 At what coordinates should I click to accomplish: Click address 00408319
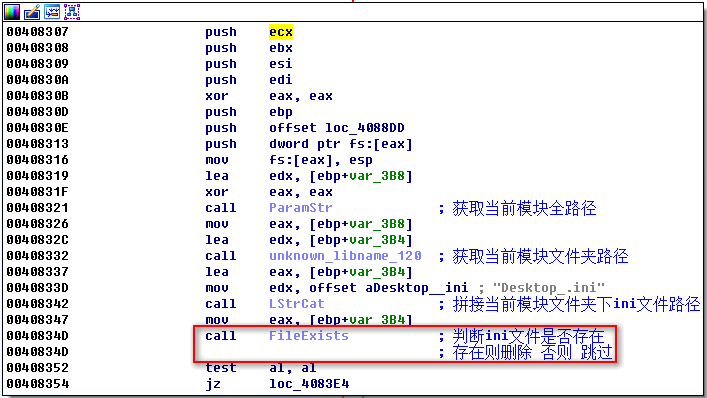coord(37,176)
